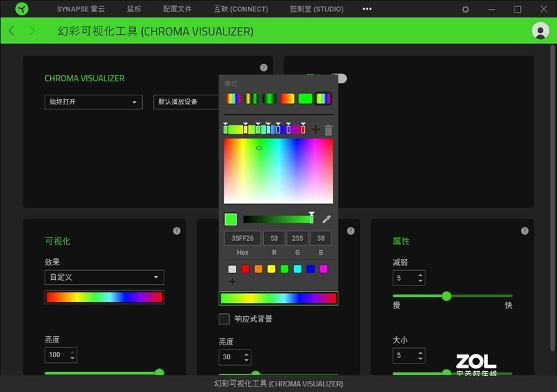Pick the green preset swatch

click(x=285, y=269)
